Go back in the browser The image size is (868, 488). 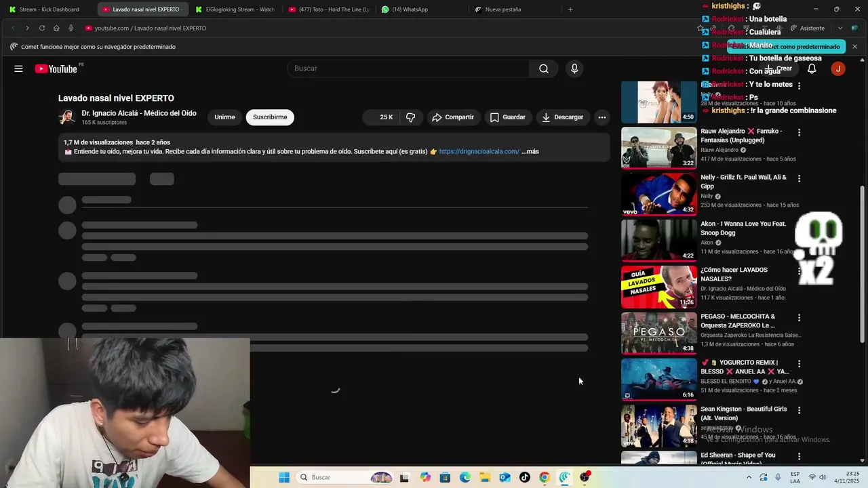(13, 28)
